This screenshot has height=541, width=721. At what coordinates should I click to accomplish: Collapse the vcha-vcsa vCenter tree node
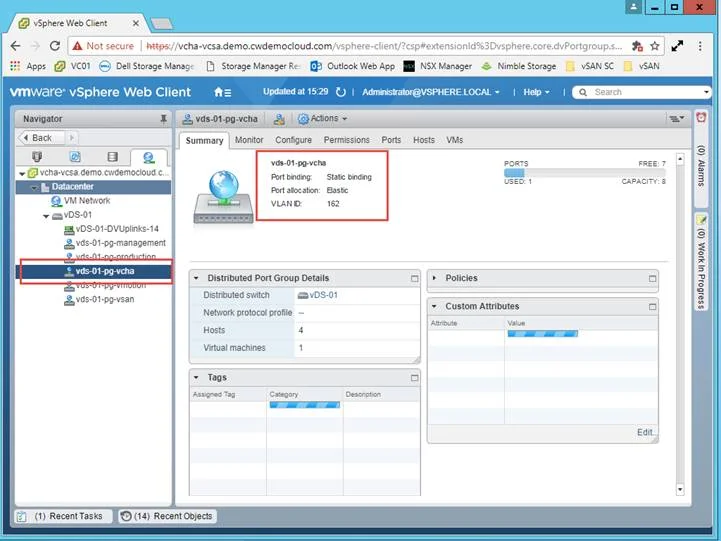pos(22,174)
